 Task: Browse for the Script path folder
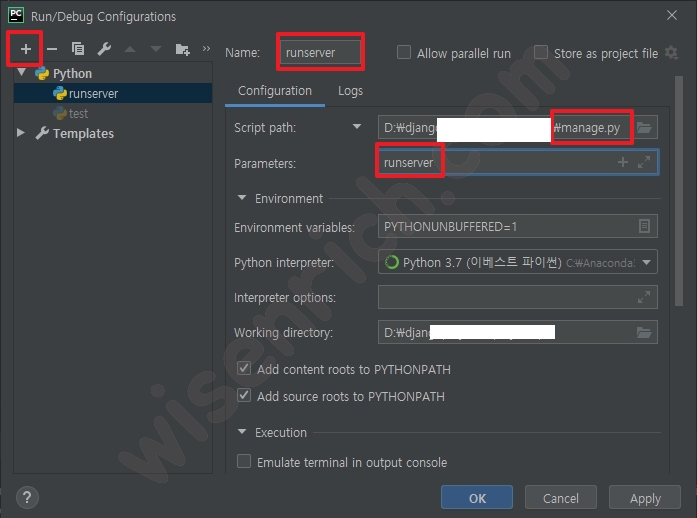click(x=644, y=128)
